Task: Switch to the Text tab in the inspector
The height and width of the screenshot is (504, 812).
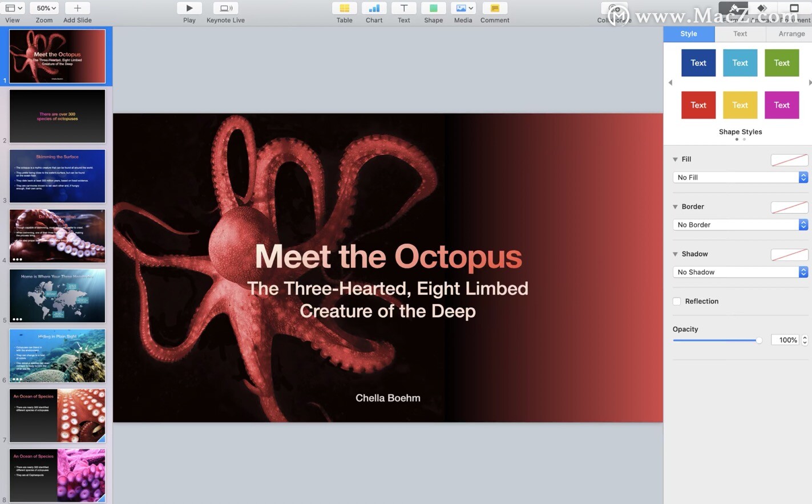Action: [740, 34]
